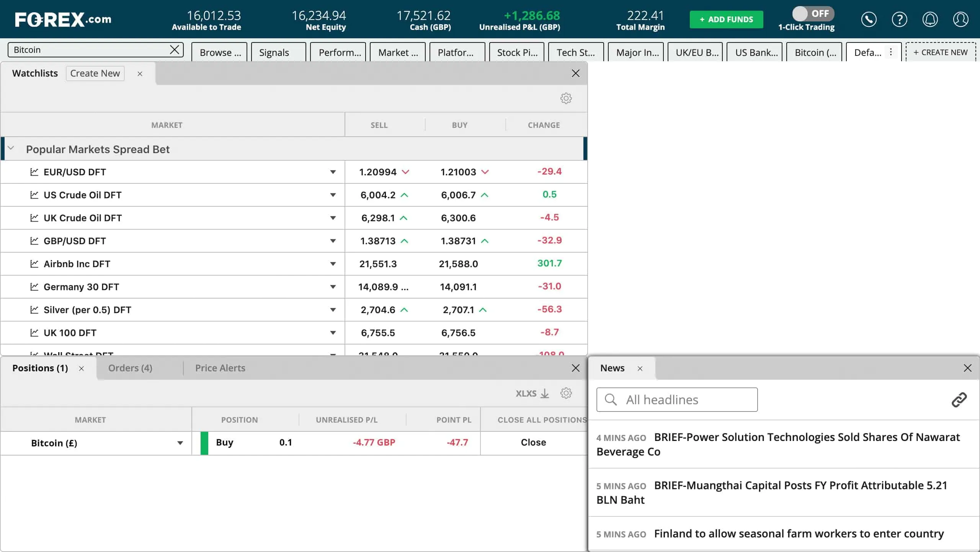Open the phone contact icon
This screenshot has height=552, width=980.
point(869,19)
